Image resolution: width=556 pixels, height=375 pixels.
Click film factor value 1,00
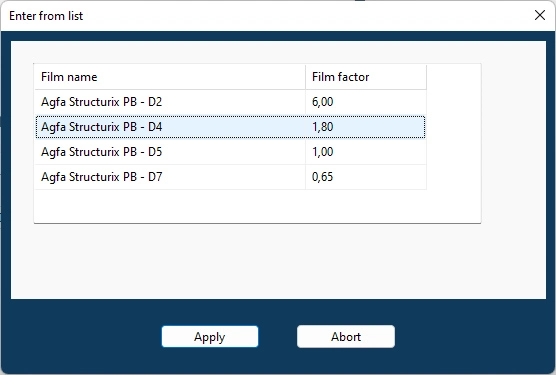(x=322, y=152)
